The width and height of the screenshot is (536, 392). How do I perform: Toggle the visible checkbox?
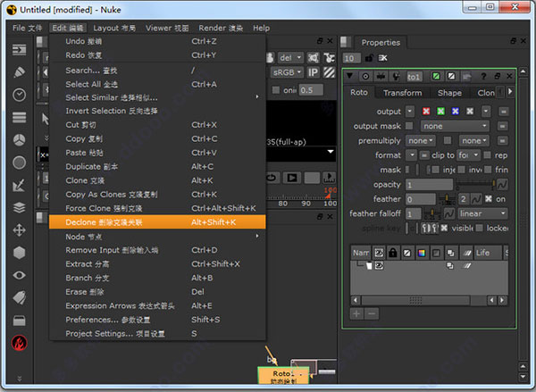click(444, 228)
